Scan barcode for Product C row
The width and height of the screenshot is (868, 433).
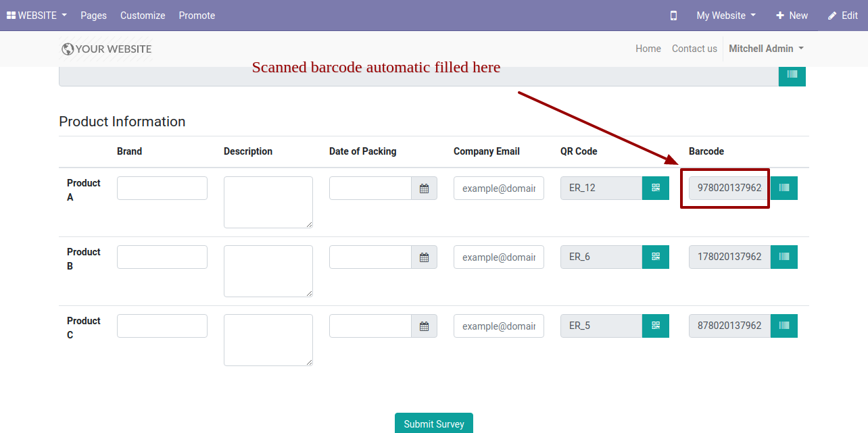click(783, 326)
